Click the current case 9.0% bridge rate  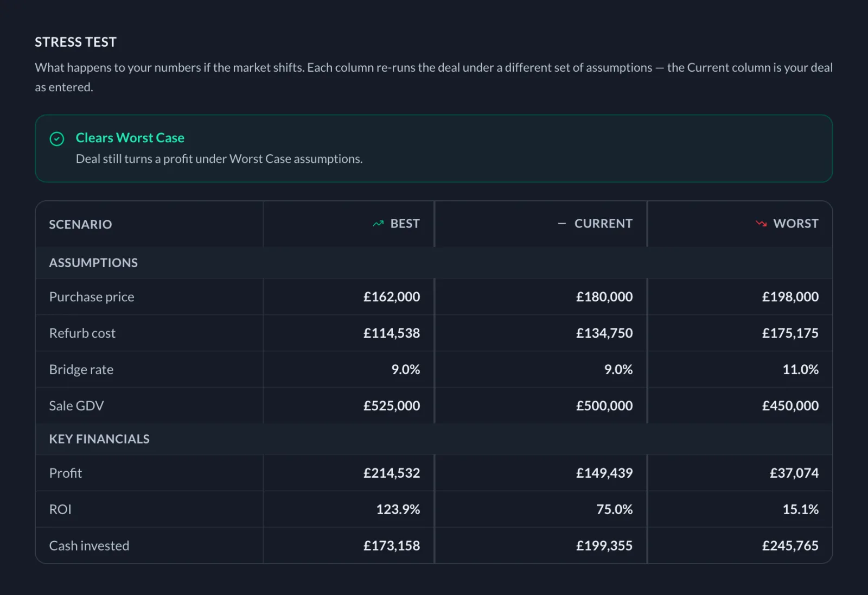(618, 370)
